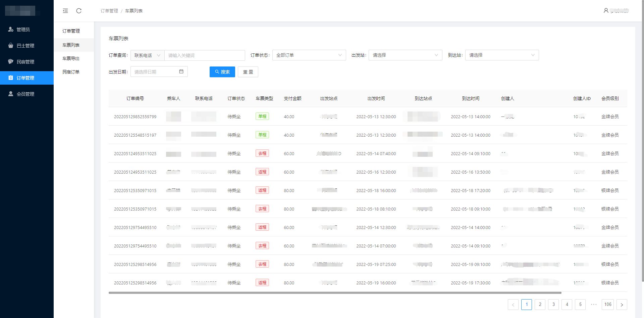This screenshot has width=644, height=318.
Task: Go to page 5
Action: pyautogui.click(x=580, y=305)
